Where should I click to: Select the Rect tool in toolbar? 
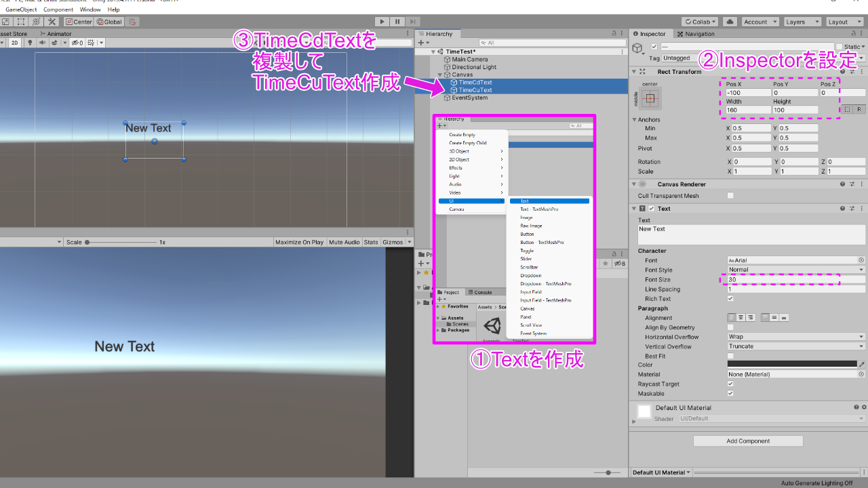point(21,22)
